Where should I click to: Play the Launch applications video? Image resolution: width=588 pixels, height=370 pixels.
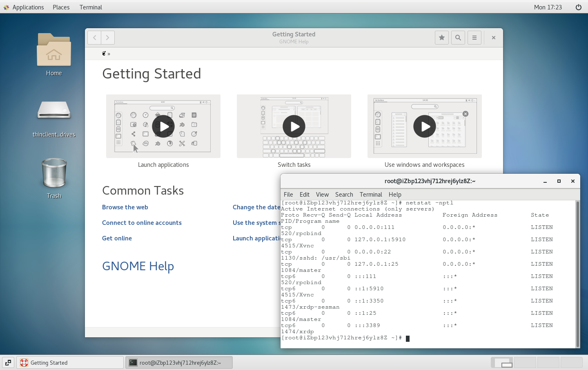pos(163,126)
